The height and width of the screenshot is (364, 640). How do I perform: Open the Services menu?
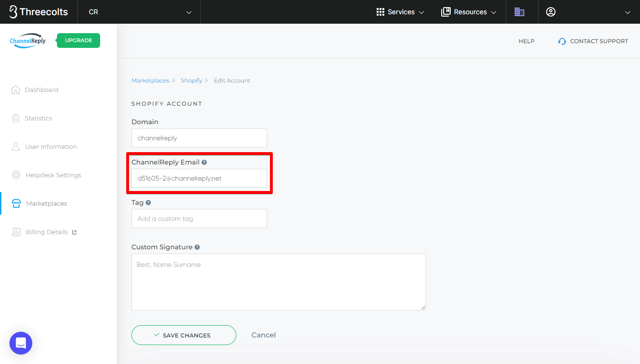[x=400, y=12]
